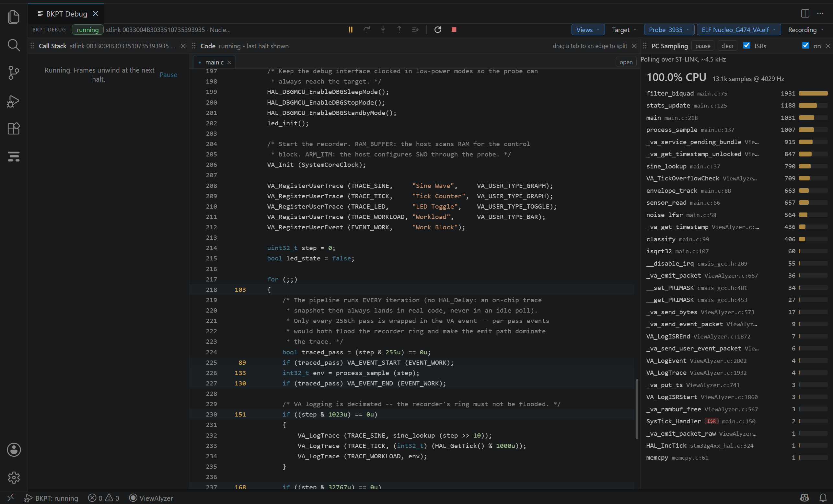Open the BKPT Debug activity bar icon
The width and height of the screenshot is (833, 504).
[14, 156]
